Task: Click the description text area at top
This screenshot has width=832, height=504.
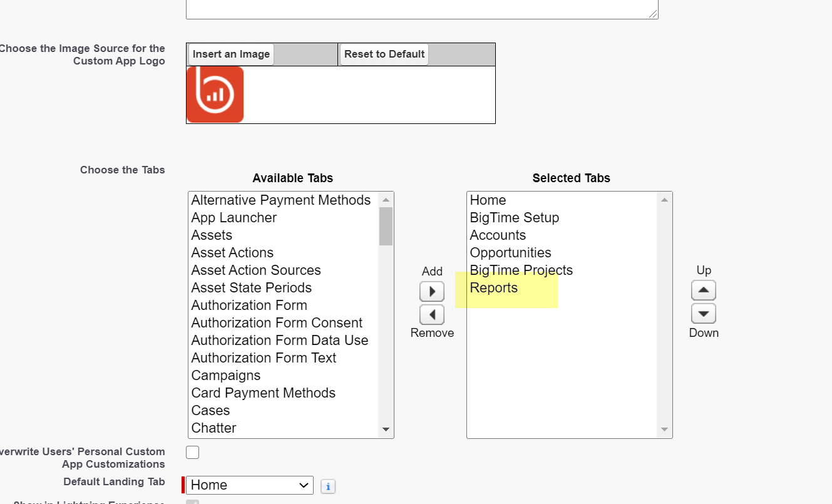Action: pos(422,9)
